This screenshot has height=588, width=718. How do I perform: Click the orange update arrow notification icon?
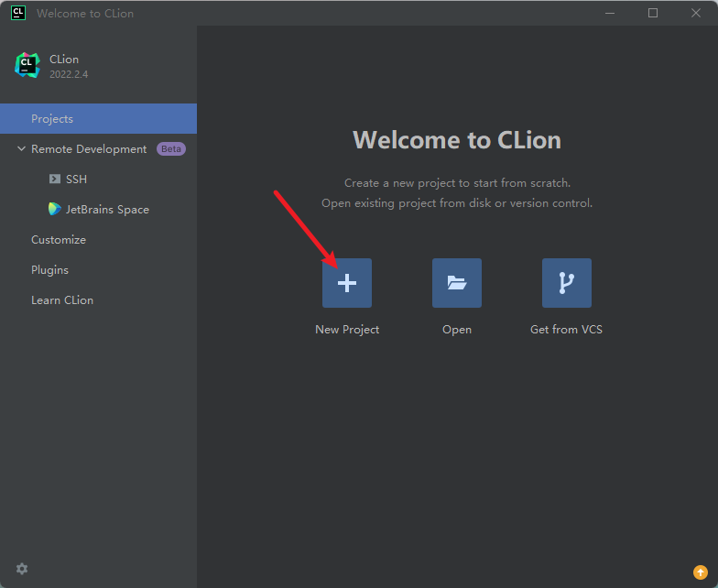[x=700, y=572]
